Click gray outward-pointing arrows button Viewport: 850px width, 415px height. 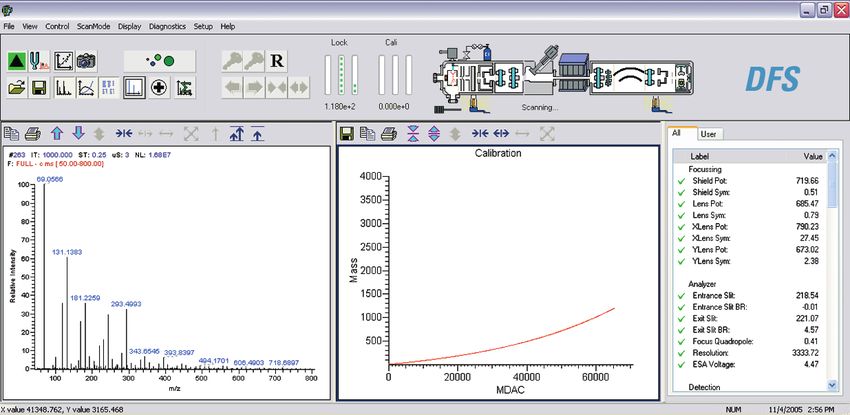tap(299, 88)
